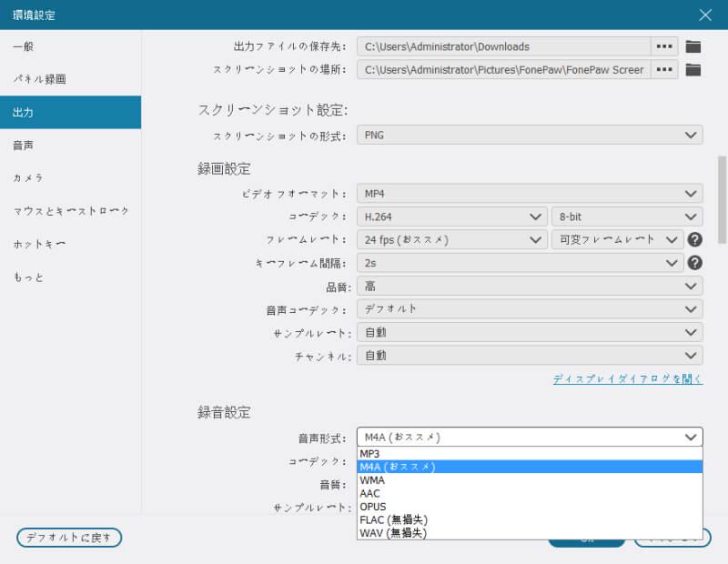Click the デフォルトに戻す button
728x564 pixels.
pos(69,538)
